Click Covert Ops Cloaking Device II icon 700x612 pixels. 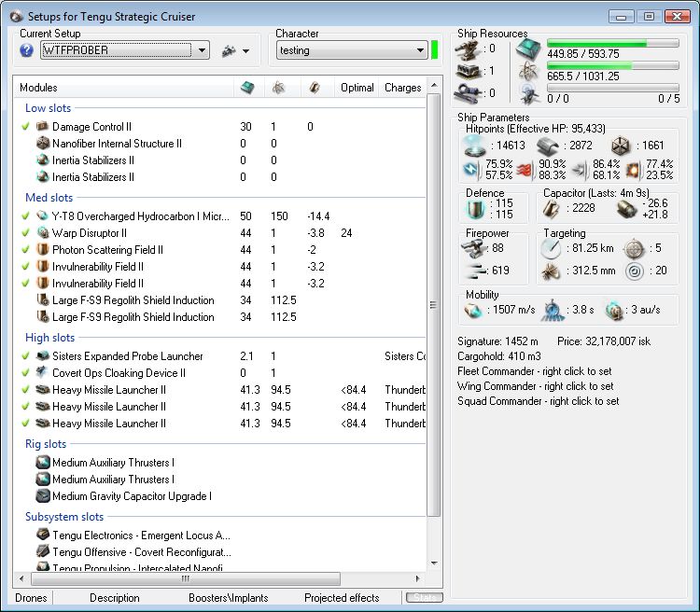[42, 373]
